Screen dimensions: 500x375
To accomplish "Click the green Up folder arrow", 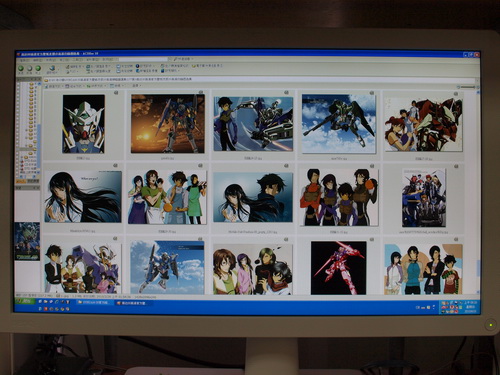I will pos(38,68).
